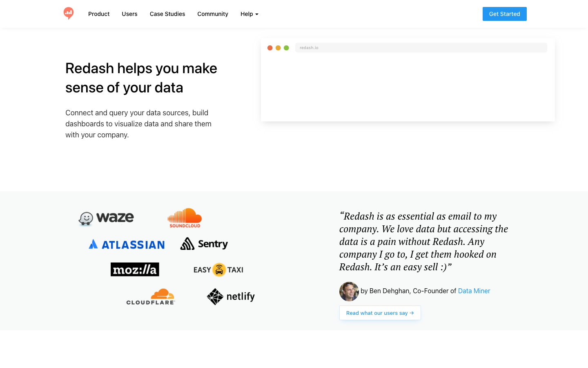588x368 pixels.
Task: Click the yellow dot in mockup browser
Action: click(x=278, y=48)
